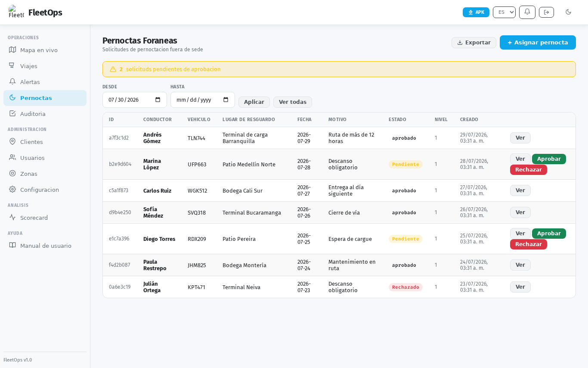Open Manual de usuario book icon
The width and height of the screenshot is (588, 368).
(x=12, y=245)
